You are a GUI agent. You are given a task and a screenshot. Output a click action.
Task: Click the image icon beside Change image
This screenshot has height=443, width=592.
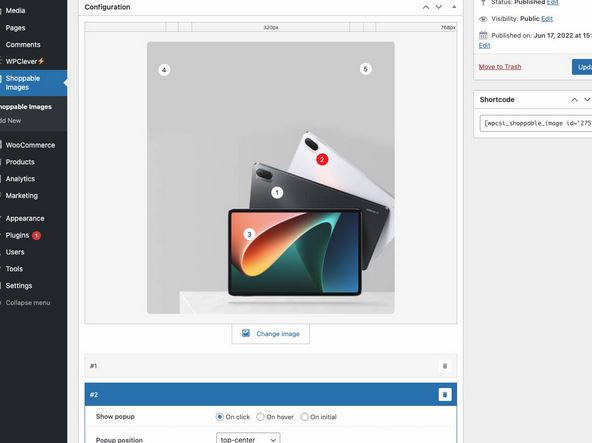(x=246, y=333)
